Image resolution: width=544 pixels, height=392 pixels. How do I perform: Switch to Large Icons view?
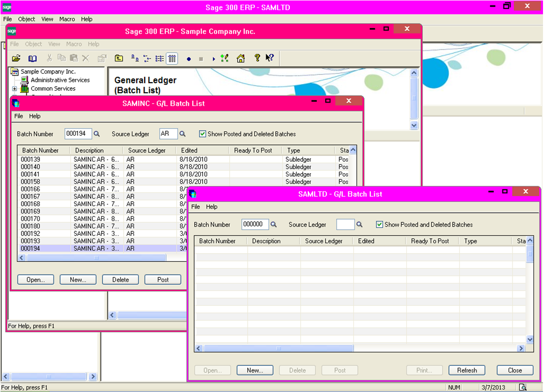coord(135,59)
